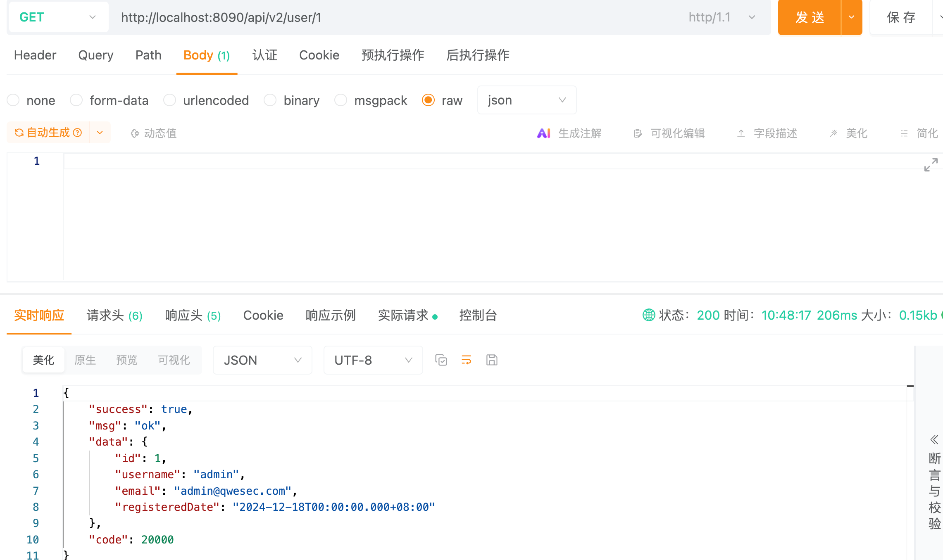Open the auto-generate dropdown arrow
Image resolution: width=943 pixels, height=560 pixels.
pyautogui.click(x=100, y=133)
